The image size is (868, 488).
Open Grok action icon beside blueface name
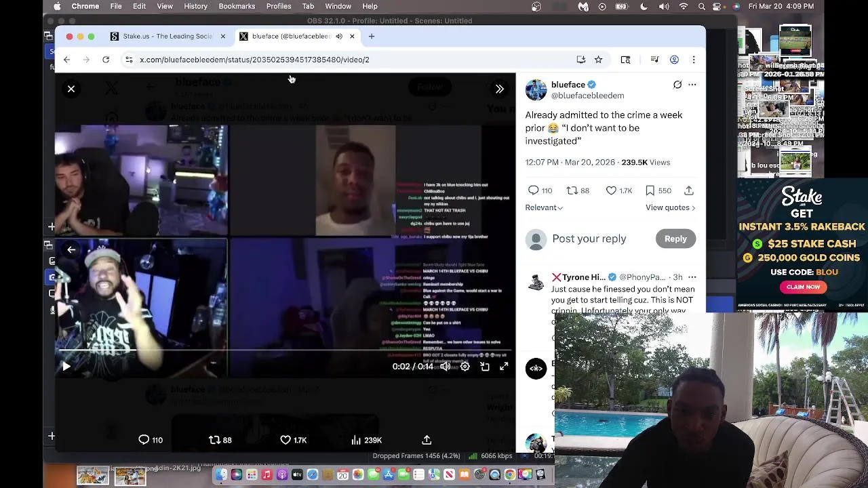click(677, 85)
